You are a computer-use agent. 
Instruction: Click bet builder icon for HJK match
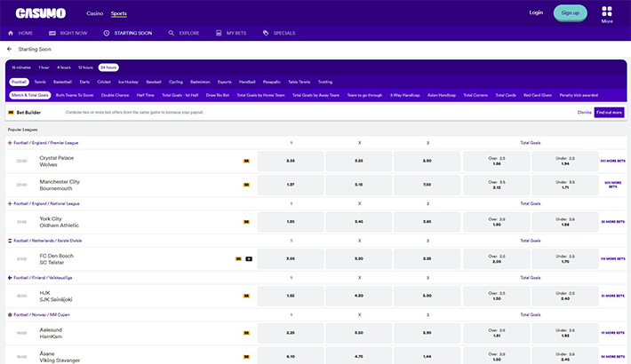coord(246,296)
